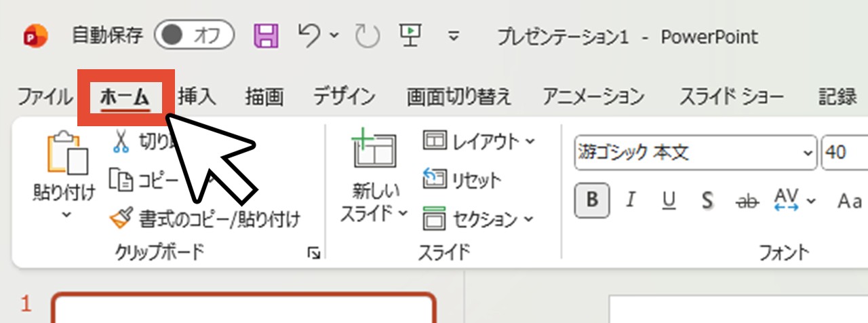
Task: Open the レイアウト dropdown
Action: coord(479,141)
